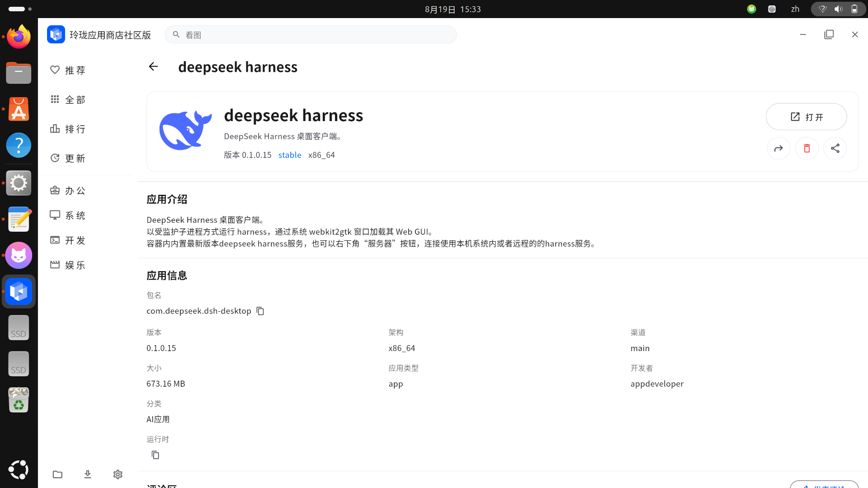Screen dimensions: 868x488
Task: Click the channel value main
Action: [640, 348]
